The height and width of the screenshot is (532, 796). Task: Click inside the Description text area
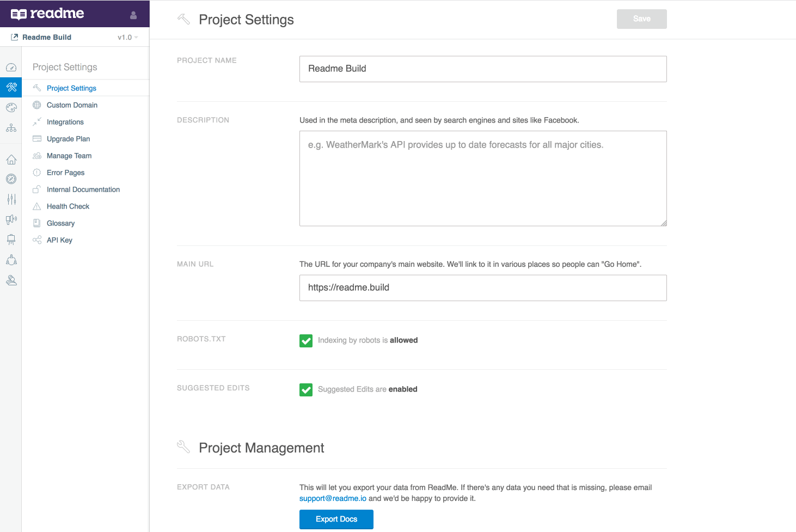coord(483,178)
